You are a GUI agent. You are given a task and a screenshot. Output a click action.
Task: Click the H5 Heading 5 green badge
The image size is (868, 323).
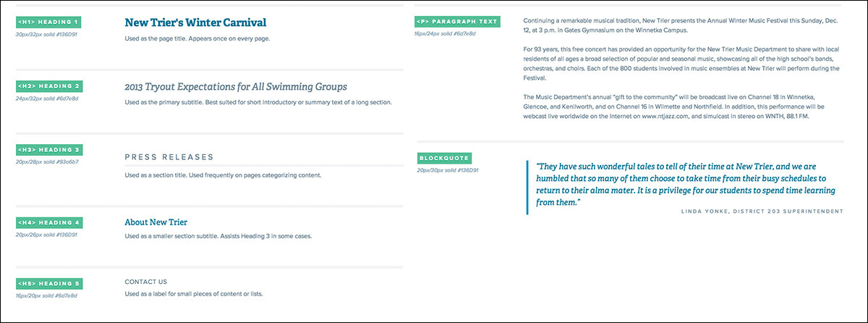click(48, 283)
